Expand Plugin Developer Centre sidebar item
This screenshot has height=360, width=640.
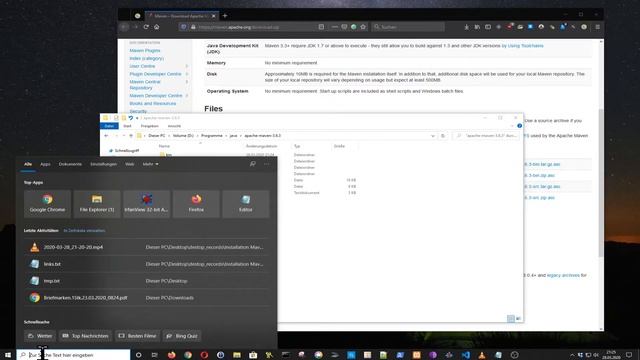187,74
